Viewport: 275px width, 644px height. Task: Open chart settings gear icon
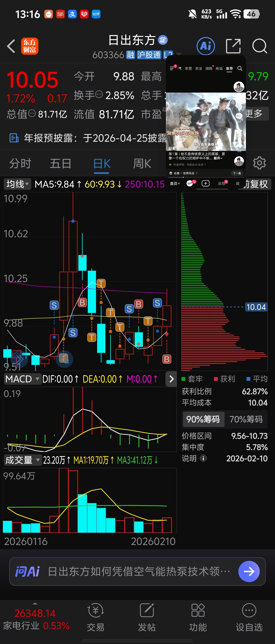260,163
